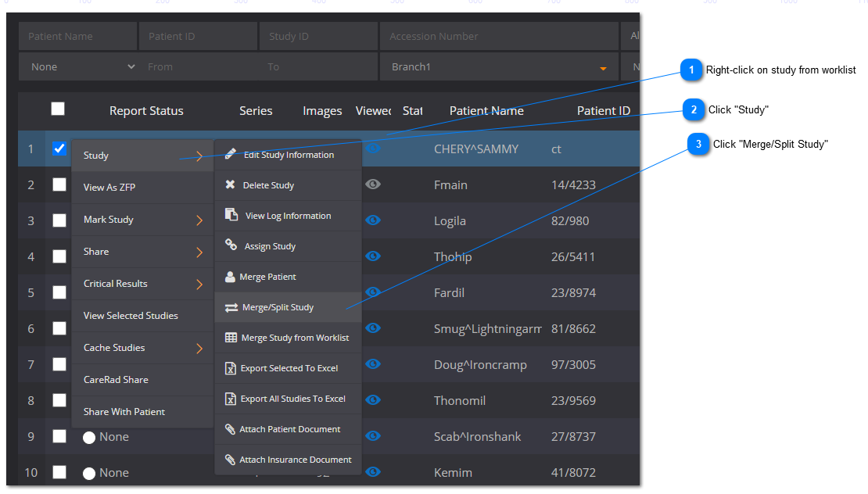The width and height of the screenshot is (868, 494).
Task: Click the Accession Number search field
Action: [498, 36]
